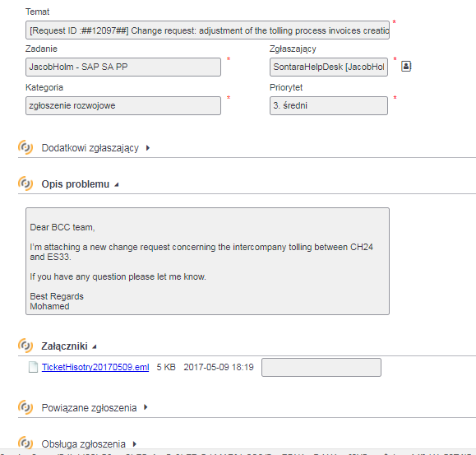Collapse the Załączniki section triangle
476x455 pixels.
click(x=95, y=346)
